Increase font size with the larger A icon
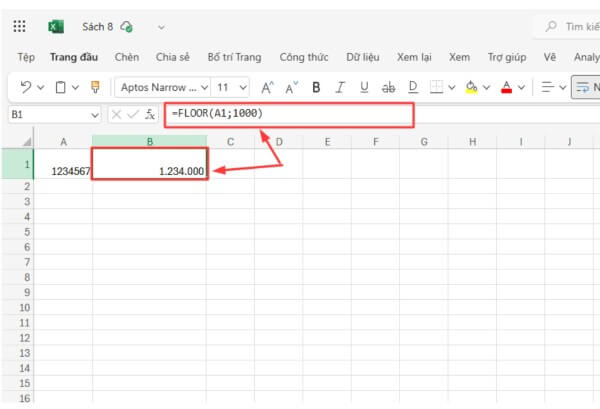 click(267, 88)
